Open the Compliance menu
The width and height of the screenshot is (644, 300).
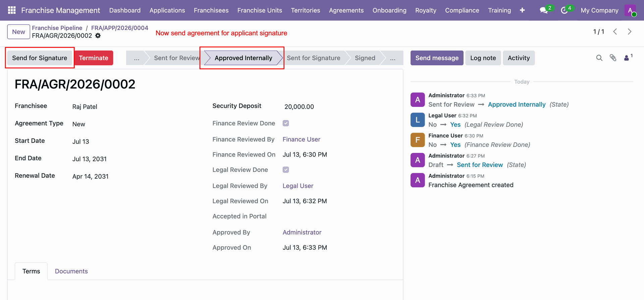[x=462, y=10]
